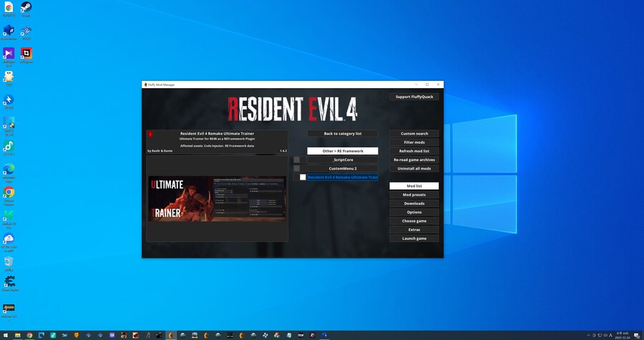Viewport: 644px width, 340px height.
Task: Open the purple video app desktop icon
Action: pos(9,57)
